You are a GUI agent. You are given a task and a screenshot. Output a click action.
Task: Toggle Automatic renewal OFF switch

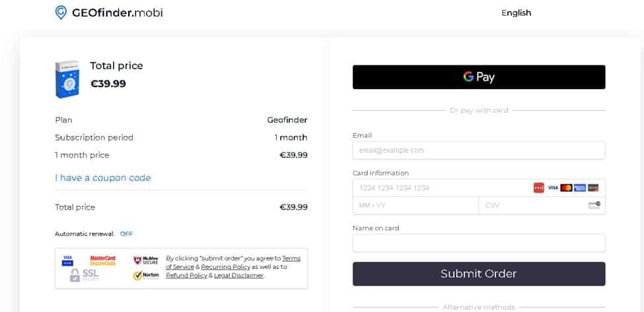coord(127,234)
